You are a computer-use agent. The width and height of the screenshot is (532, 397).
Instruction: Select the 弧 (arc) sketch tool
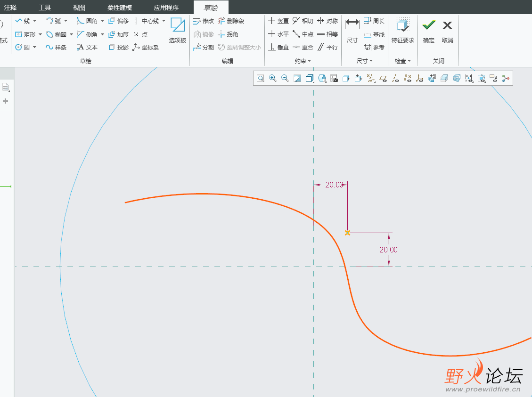[54, 21]
